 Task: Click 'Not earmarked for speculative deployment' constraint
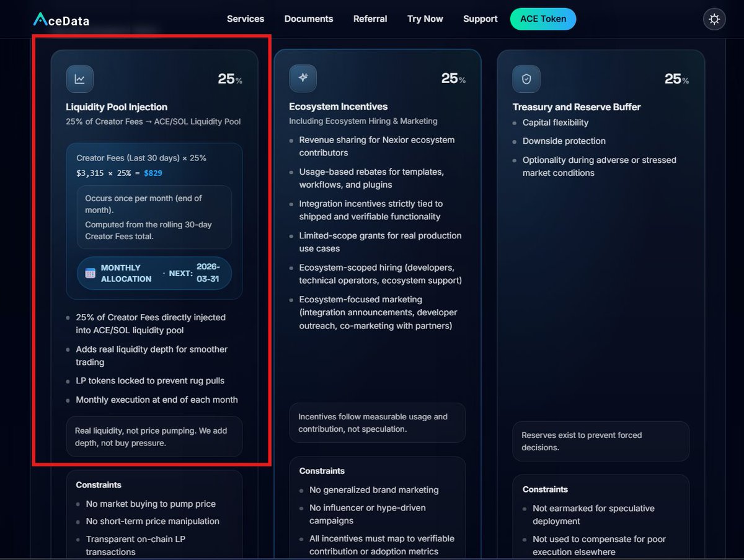593,515
